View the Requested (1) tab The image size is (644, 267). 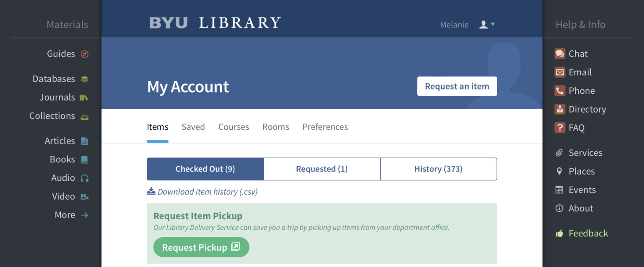coord(322,169)
